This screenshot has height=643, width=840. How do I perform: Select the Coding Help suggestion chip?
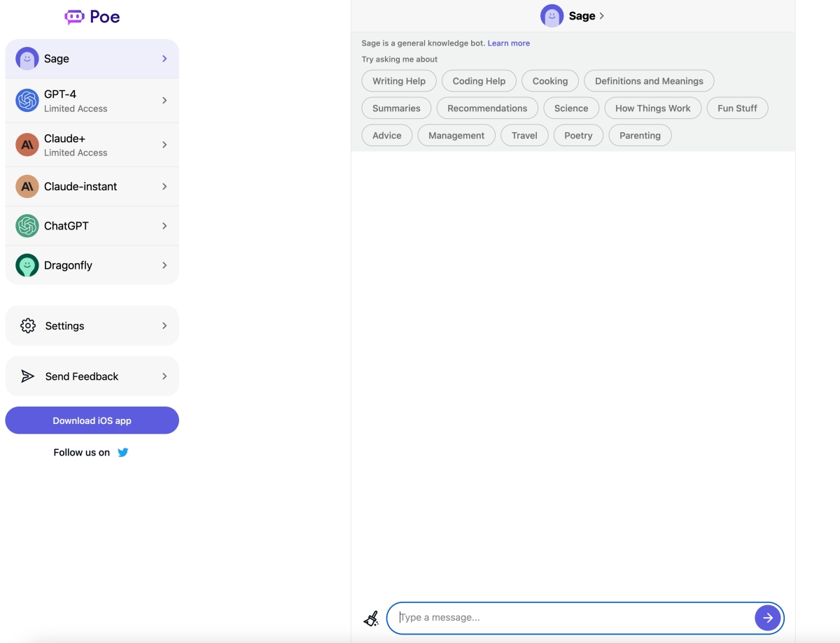tap(479, 81)
